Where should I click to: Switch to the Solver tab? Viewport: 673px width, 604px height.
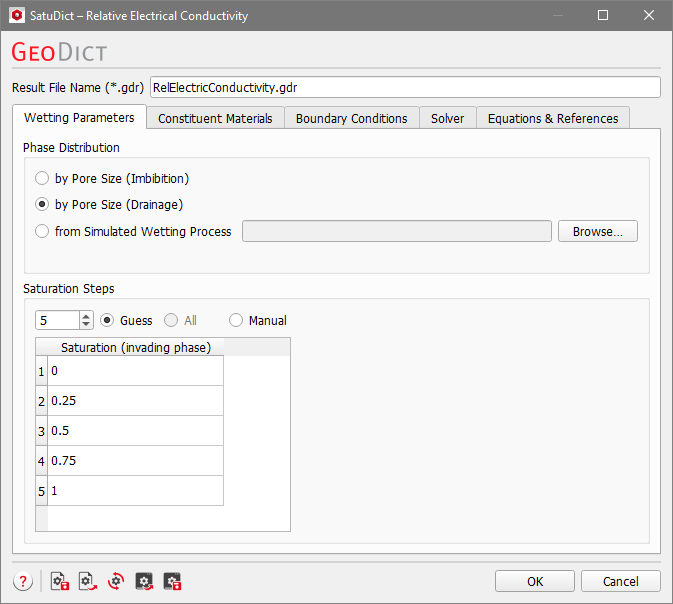click(448, 118)
